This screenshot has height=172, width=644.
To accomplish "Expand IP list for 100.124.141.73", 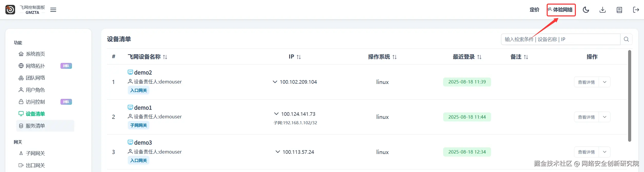I will coord(276,114).
